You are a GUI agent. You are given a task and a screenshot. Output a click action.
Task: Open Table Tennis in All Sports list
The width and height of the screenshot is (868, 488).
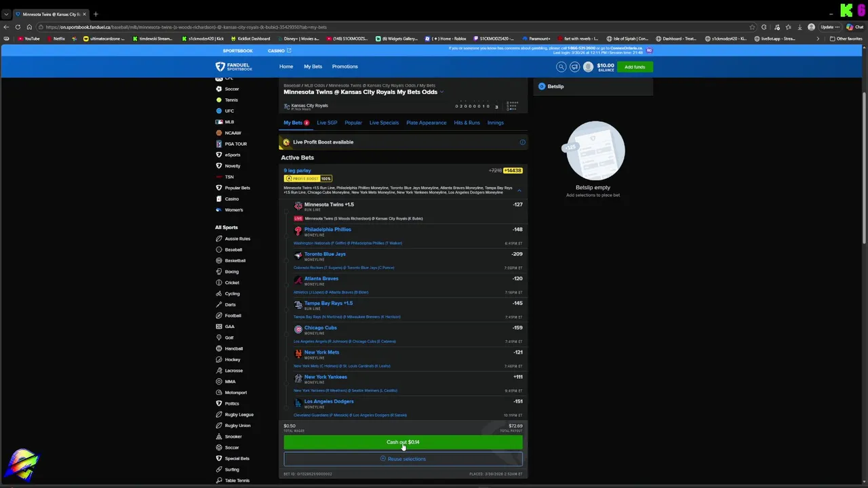coord(237,481)
